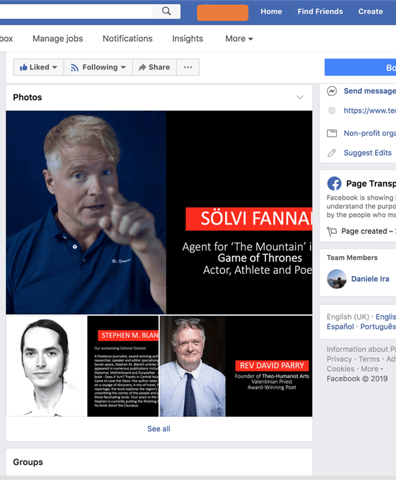Viewport: 396px width, 480px height.
Task: Click the Terms footer link
Action: pos(369,359)
